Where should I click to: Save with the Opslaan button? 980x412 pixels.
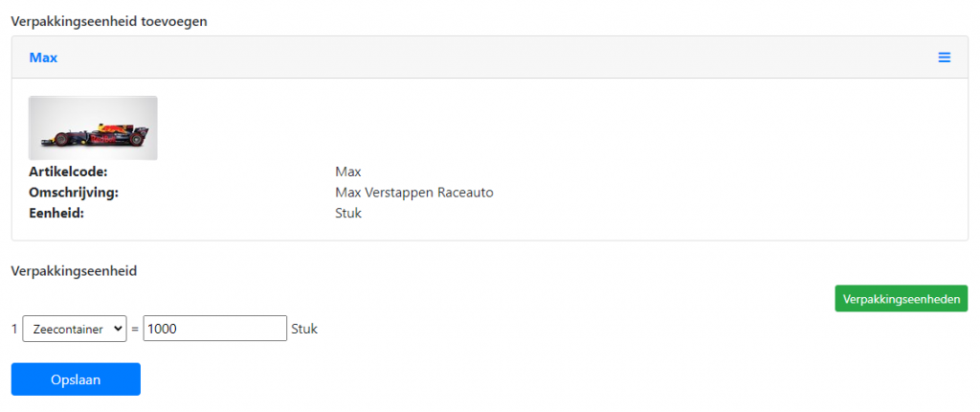tap(76, 379)
